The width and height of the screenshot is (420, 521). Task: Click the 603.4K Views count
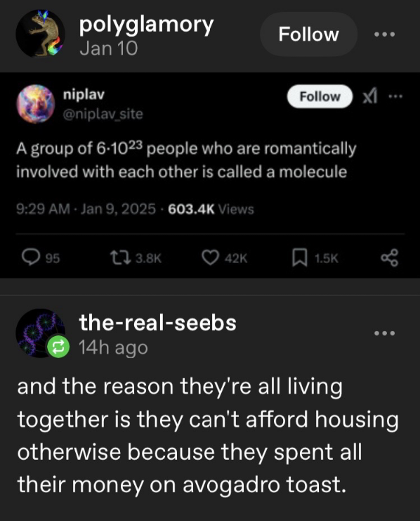211,210
